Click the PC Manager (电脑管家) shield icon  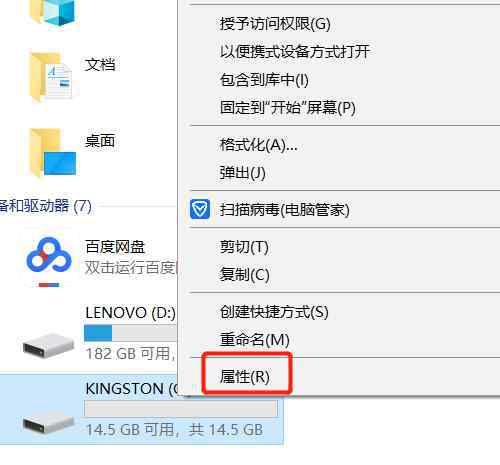(x=200, y=209)
